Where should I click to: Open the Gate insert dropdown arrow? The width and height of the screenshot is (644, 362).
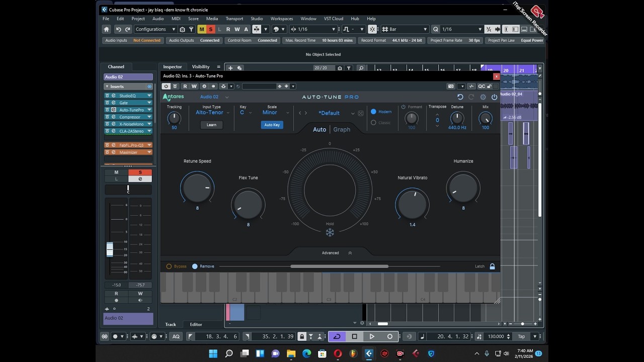coord(149,103)
